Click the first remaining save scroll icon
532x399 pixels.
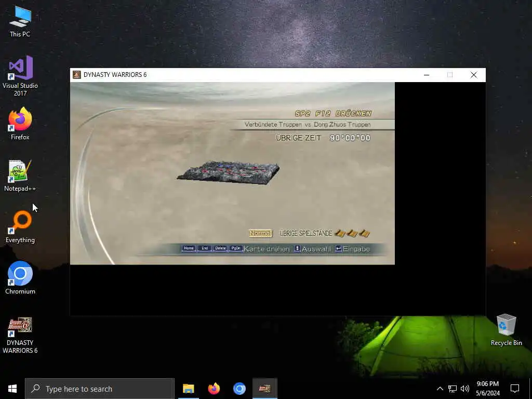pos(340,233)
